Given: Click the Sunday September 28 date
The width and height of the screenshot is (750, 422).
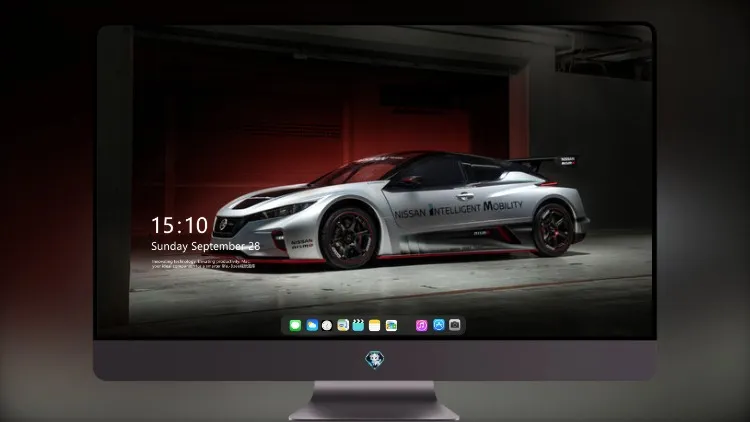Looking at the screenshot, I should tap(206, 246).
